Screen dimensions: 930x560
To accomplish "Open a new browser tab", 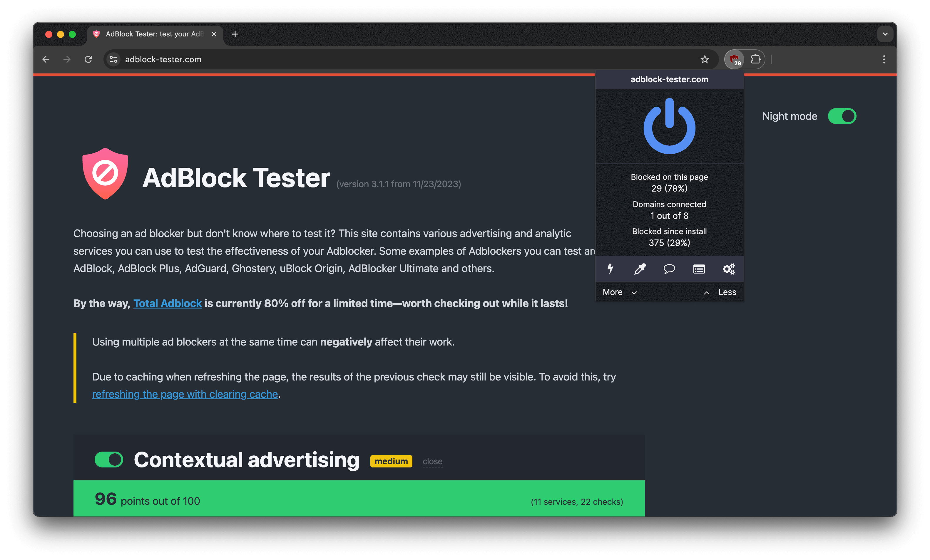I will point(235,34).
